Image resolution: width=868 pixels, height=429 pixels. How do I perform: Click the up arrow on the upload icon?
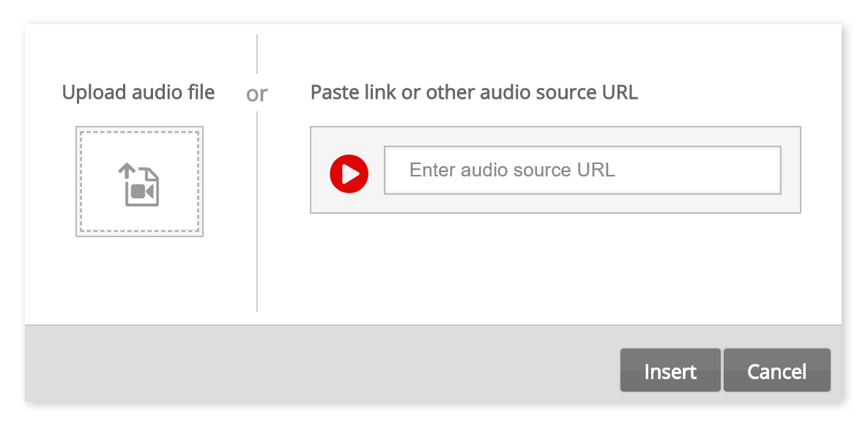coord(127,171)
